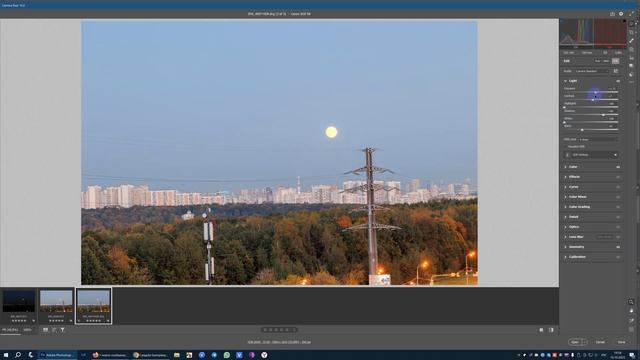Image resolution: width=640 pixels, height=360 pixels.
Task: Click the Exposure slider handle
Action: click(596, 93)
